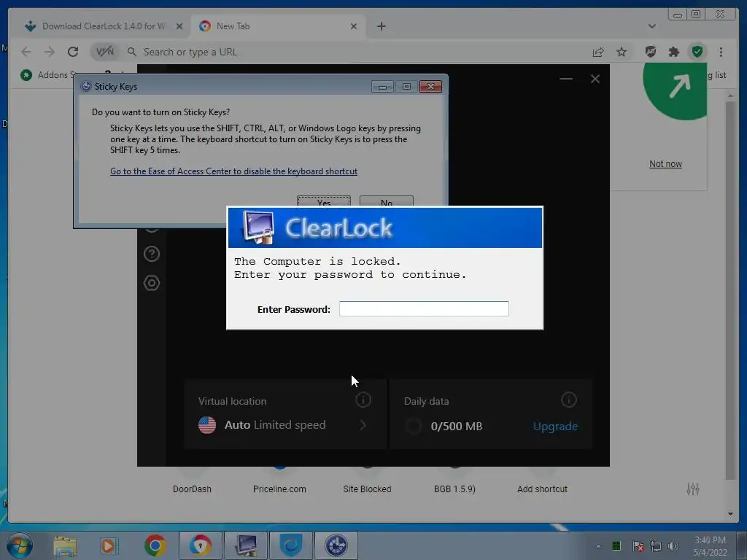Click the network tray icon
747x560 pixels.
656,546
